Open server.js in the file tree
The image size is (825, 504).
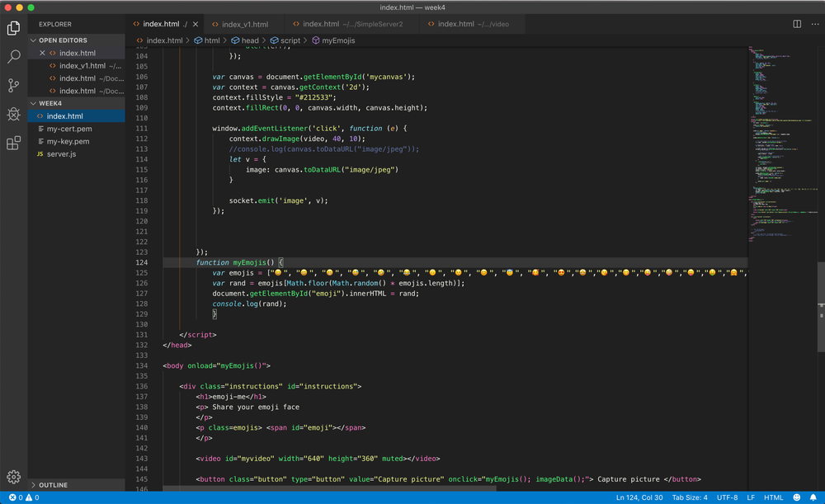pyautogui.click(x=61, y=154)
